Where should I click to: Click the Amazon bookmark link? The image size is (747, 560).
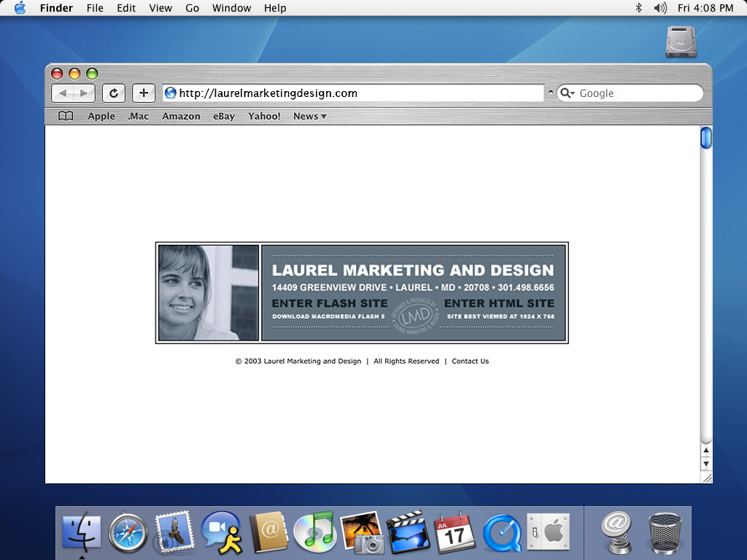tap(181, 116)
